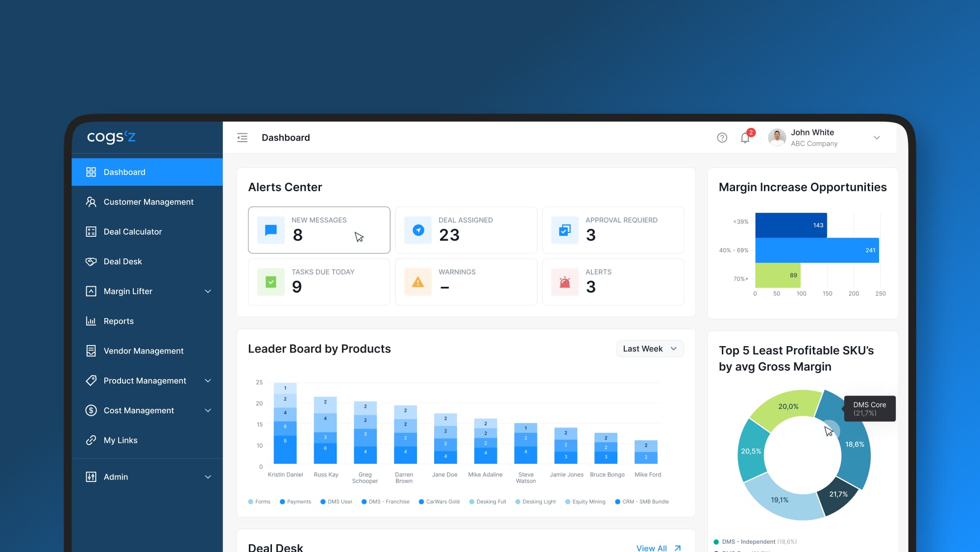Viewport: 980px width, 552px height.
Task: Open the Alerts card with siren
Action: click(613, 282)
